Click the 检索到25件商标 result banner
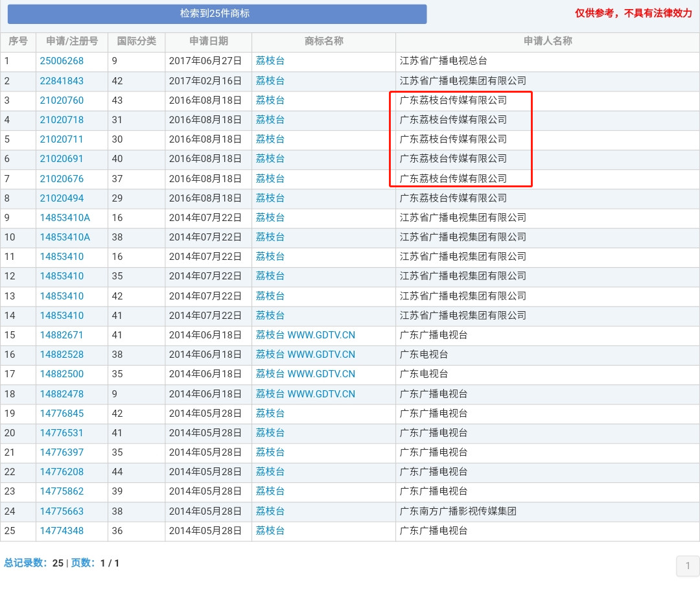Image resolution: width=700 pixels, height=597 pixels. [217, 14]
